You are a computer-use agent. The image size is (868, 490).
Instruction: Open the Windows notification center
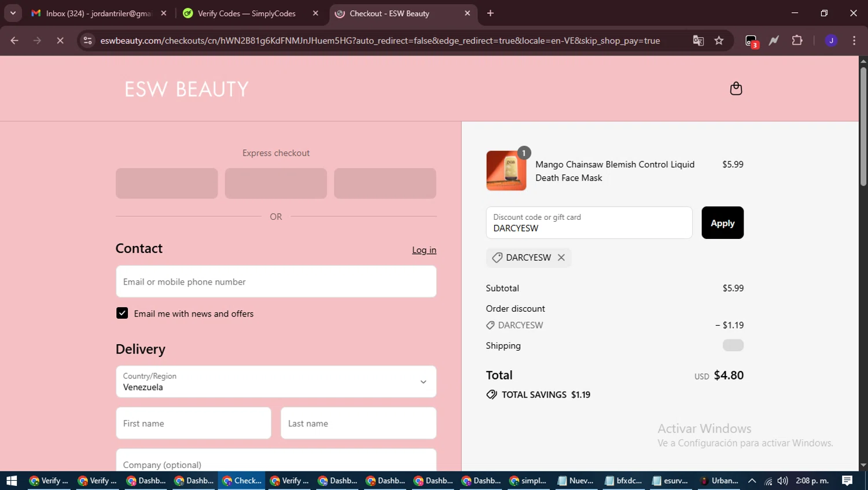click(x=847, y=481)
